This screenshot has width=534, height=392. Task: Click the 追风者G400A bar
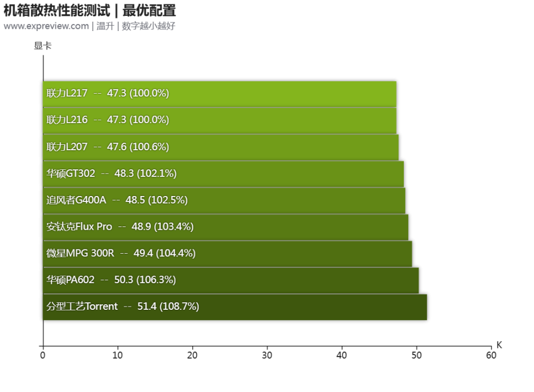tap(223, 200)
